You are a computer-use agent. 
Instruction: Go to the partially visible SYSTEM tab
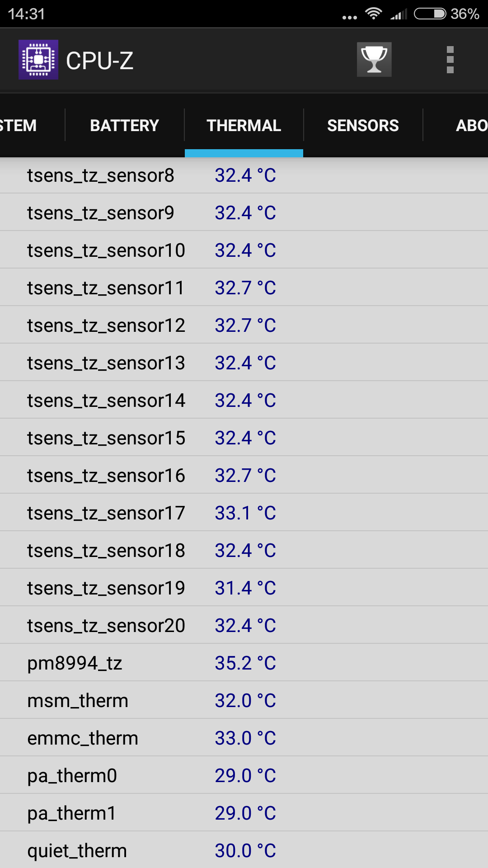pyautogui.click(x=32, y=125)
